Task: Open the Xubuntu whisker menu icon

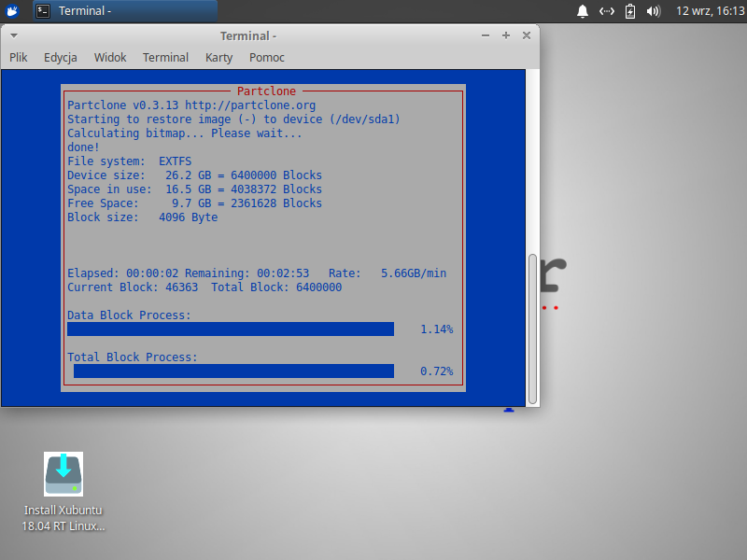Action: (x=13, y=11)
